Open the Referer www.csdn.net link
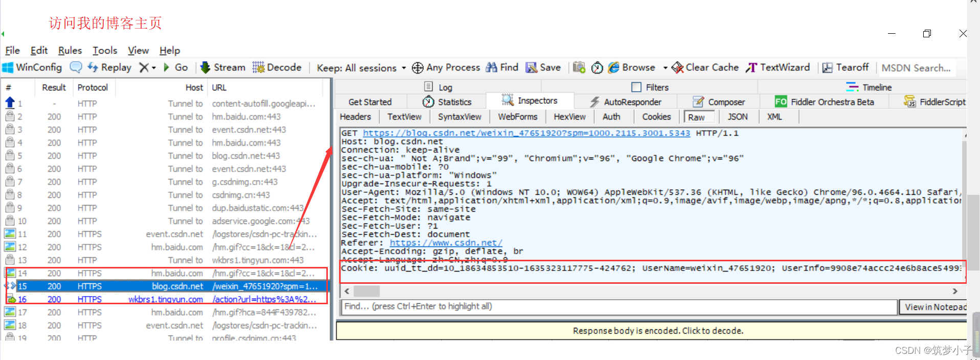Screen dimensions: 980x360 tap(446, 243)
